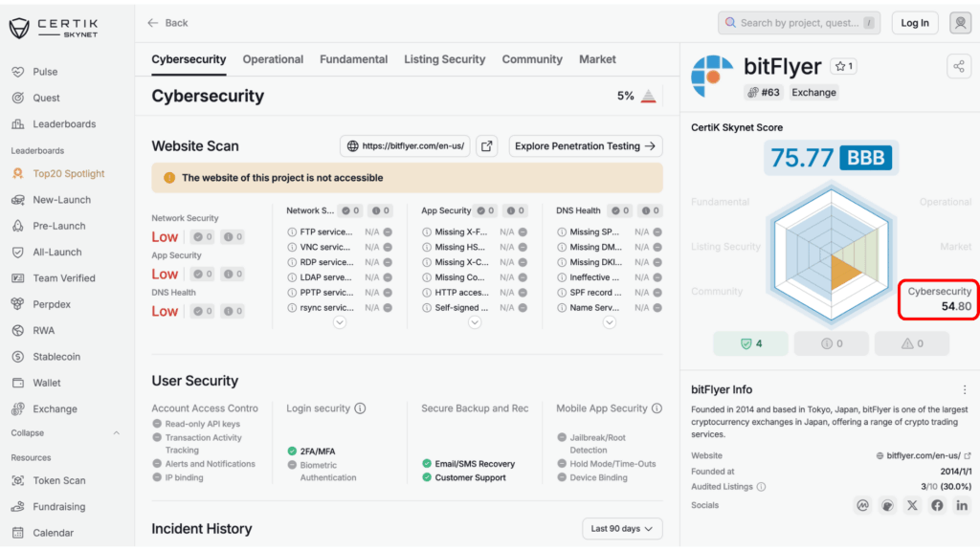Click the star favorite button beside bitFlyer

(843, 66)
